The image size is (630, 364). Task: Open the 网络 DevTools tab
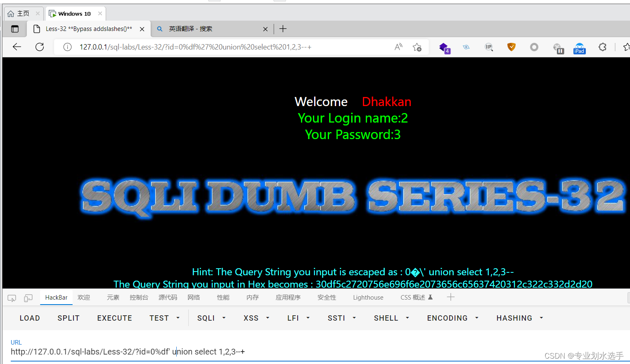194,298
